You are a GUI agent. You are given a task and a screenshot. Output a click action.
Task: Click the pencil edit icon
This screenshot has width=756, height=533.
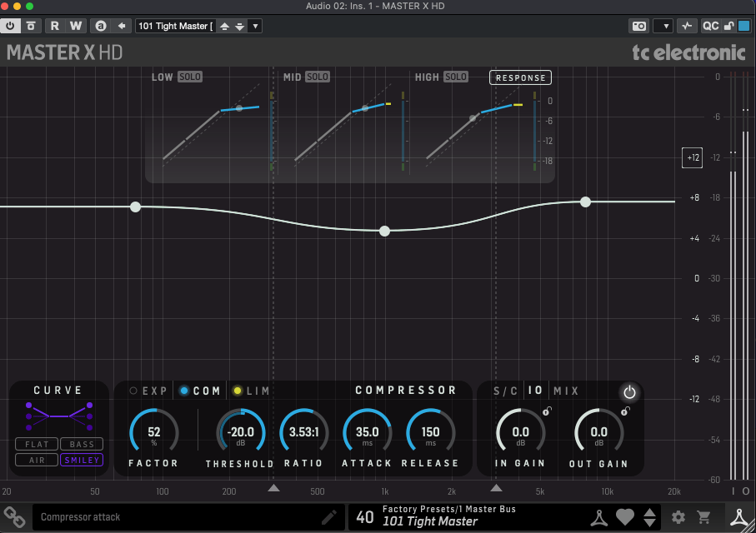[x=329, y=517]
